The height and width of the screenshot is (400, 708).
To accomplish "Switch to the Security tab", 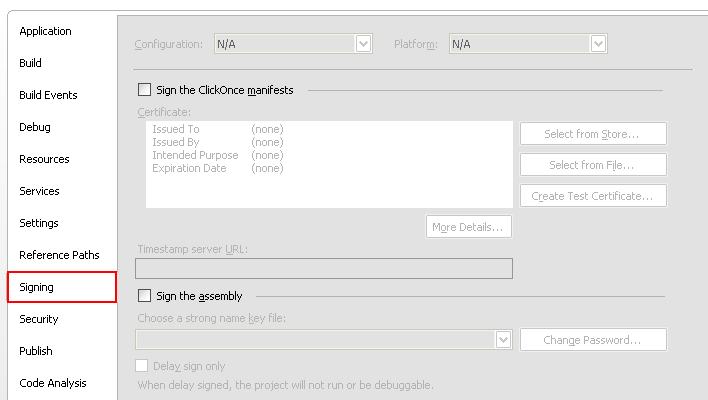I will click(x=39, y=319).
